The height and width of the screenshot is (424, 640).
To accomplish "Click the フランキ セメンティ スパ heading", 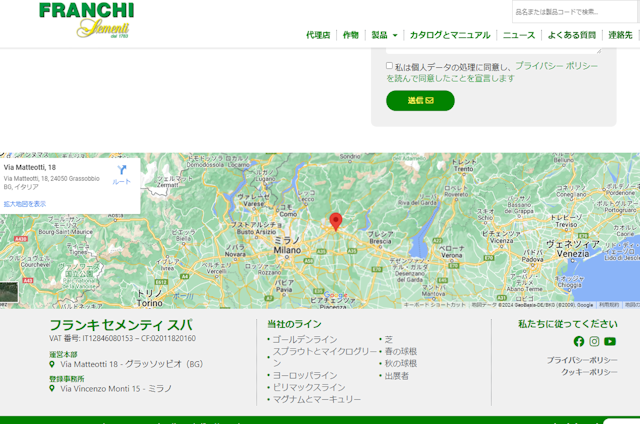I will pos(121,325).
